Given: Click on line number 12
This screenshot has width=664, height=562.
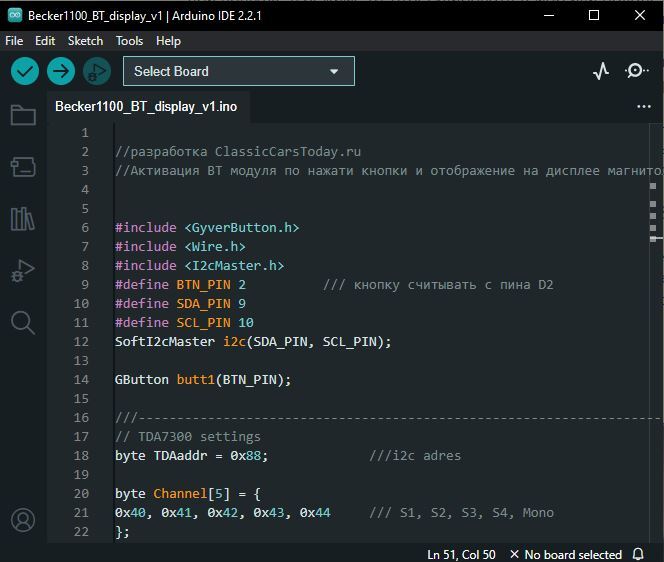Looking at the screenshot, I should point(81,341).
